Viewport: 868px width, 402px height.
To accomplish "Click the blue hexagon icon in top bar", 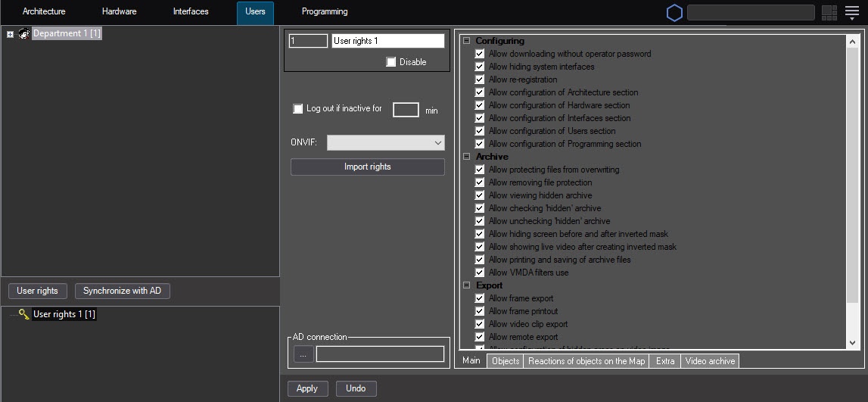I will [674, 13].
